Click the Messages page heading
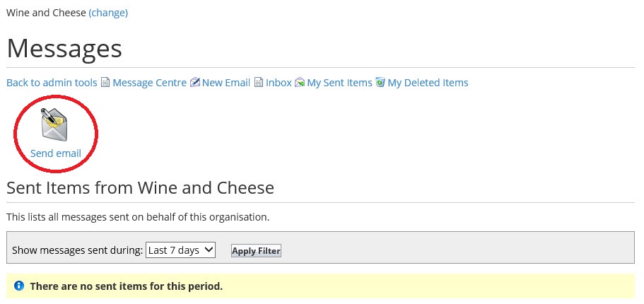The height and width of the screenshot is (304, 644). coord(64,48)
